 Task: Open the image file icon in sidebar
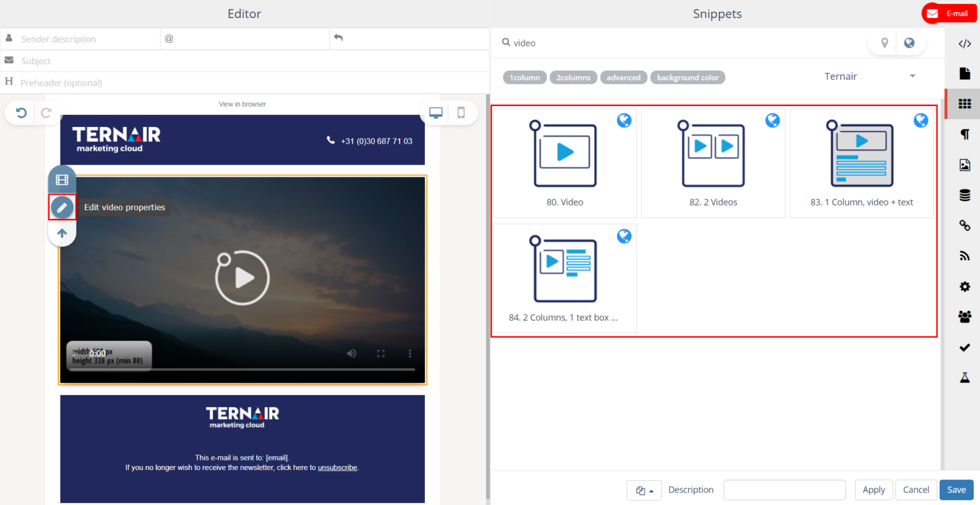[965, 165]
